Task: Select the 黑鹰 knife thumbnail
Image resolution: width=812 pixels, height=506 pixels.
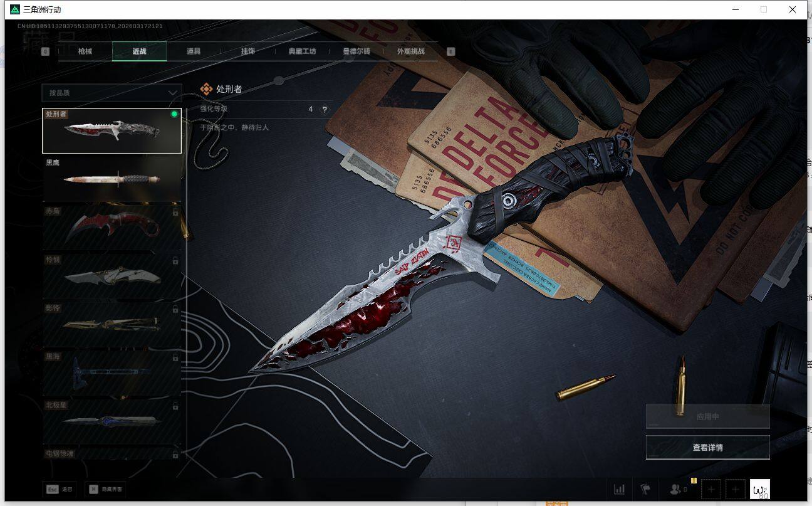Action: (112, 179)
